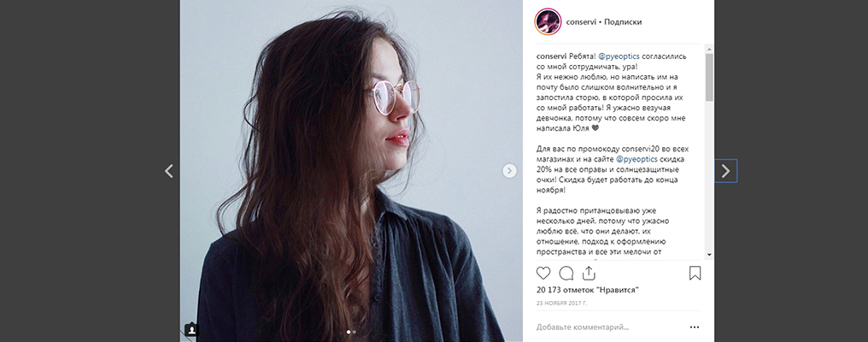The width and height of the screenshot is (868, 342).
Task: Save the post with the bookmark icon
Action: coord(695,274)
